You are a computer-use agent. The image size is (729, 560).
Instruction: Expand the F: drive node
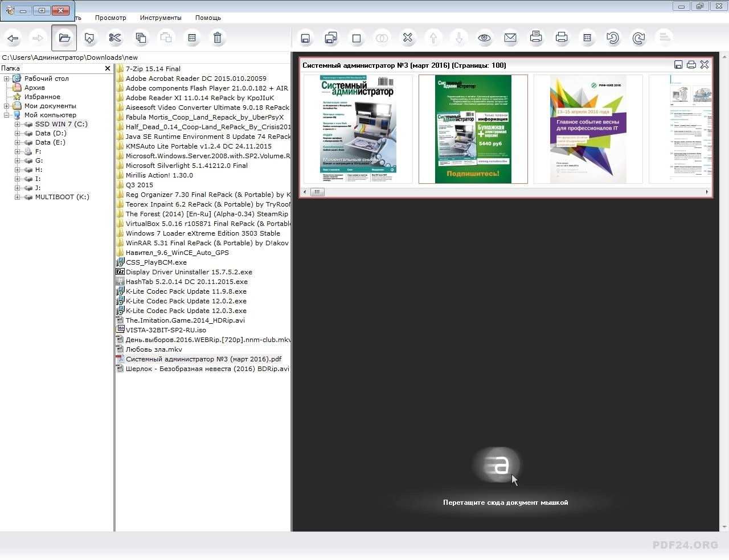coord(17,151)
